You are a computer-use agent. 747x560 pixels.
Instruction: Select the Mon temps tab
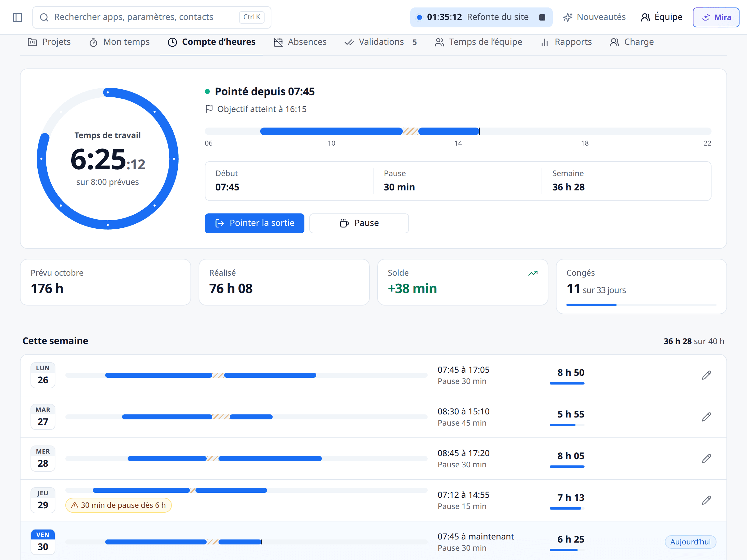(x=119, y=42)
